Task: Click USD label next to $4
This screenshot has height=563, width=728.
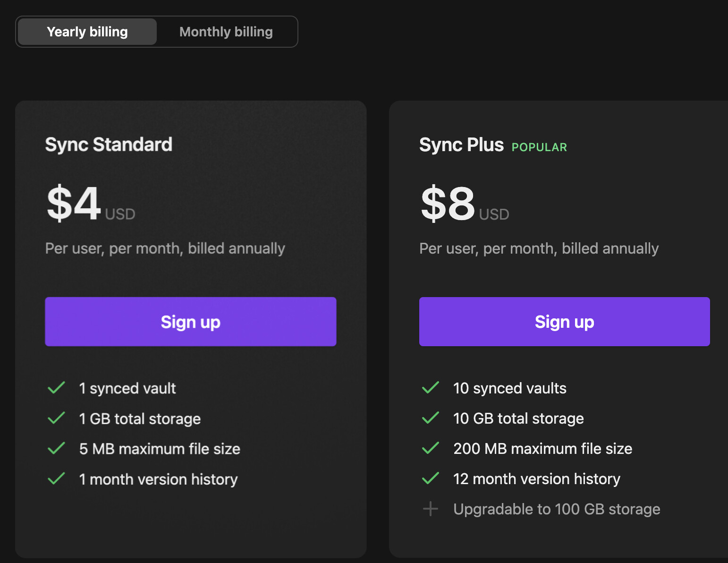Action: point(120,214)
